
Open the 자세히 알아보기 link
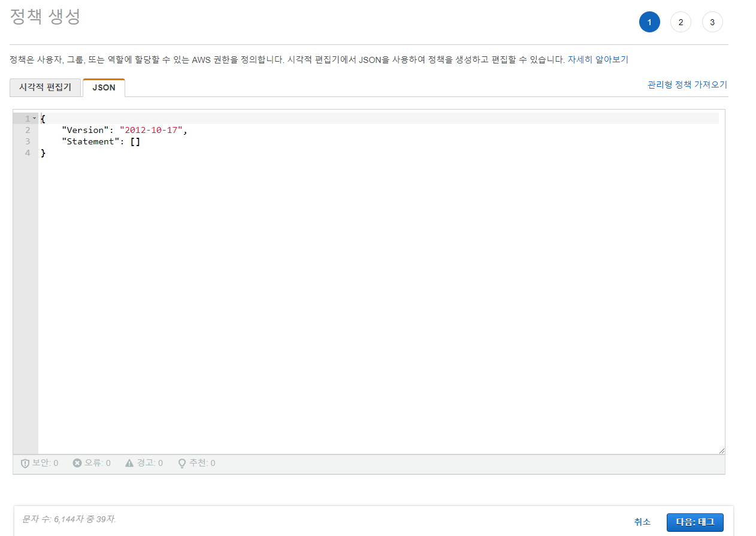pos(598,60)
